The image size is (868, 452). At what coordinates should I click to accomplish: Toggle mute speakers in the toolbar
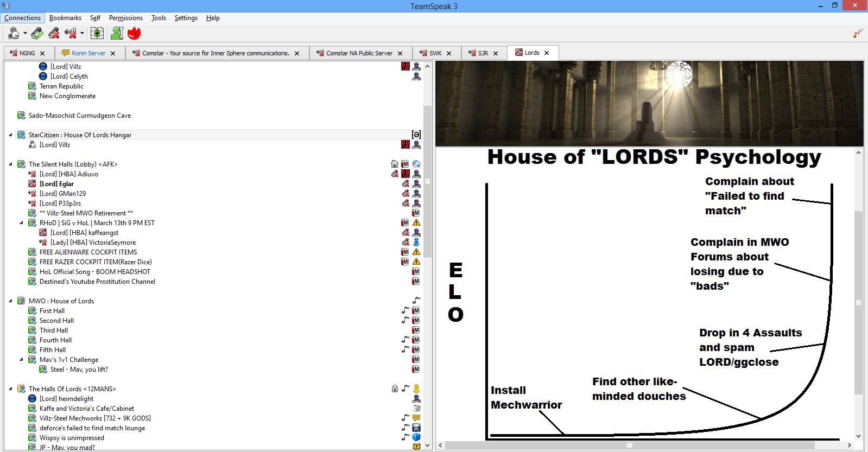[71, 34]
